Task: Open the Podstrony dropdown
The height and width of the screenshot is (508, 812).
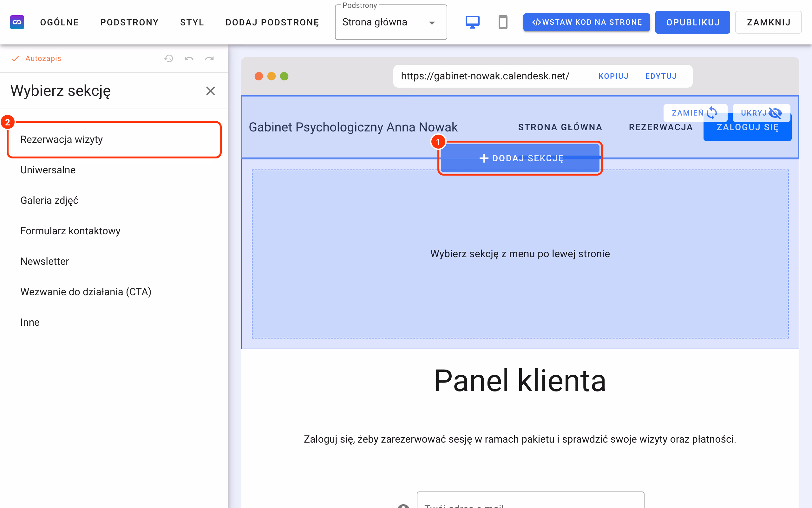Action: point(391,22)
